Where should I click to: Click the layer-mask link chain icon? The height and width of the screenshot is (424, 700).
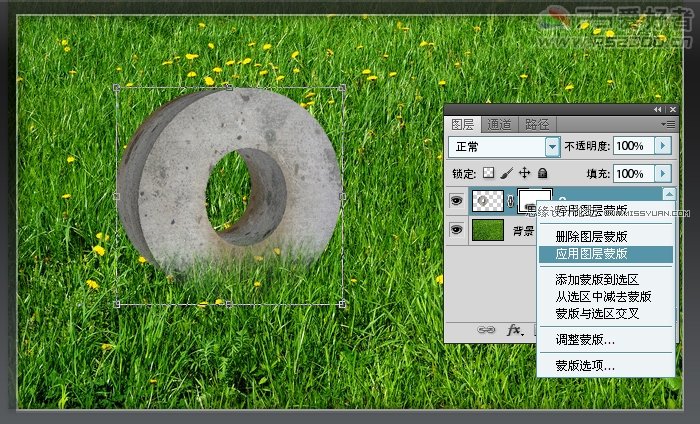coord(511,202)
